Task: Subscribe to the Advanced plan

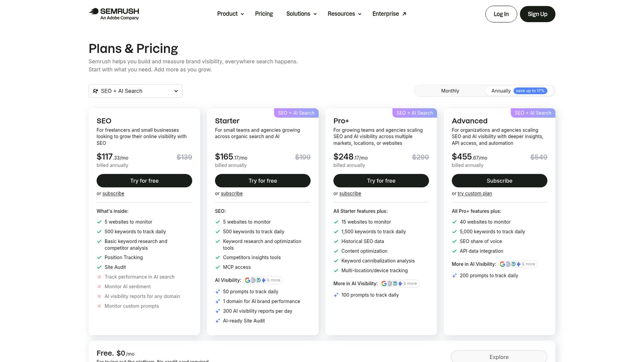Action: click(499, 181)
